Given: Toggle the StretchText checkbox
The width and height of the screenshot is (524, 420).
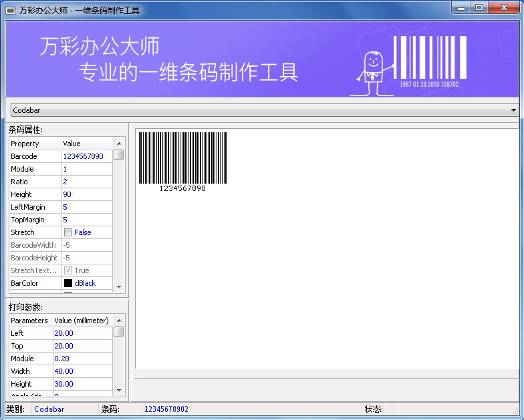Looking at the screenshot, I should [x=68, y=270].
